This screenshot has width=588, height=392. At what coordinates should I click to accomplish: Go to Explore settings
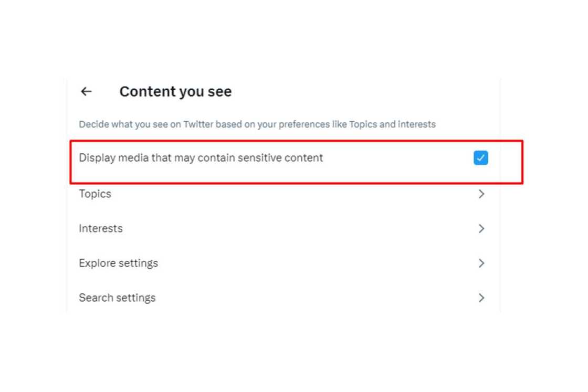pyautogui.click(x=118, y=263)
